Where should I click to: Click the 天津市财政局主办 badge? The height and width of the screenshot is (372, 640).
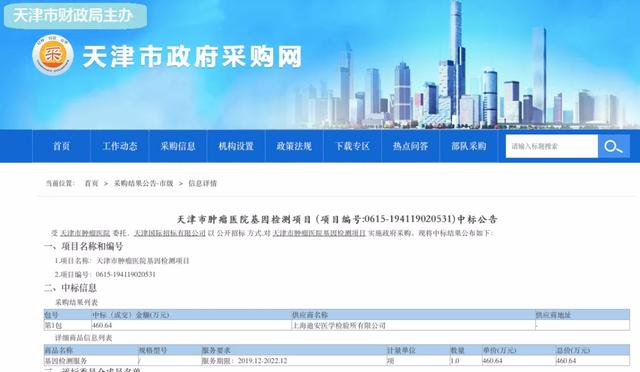pos(75,16)
